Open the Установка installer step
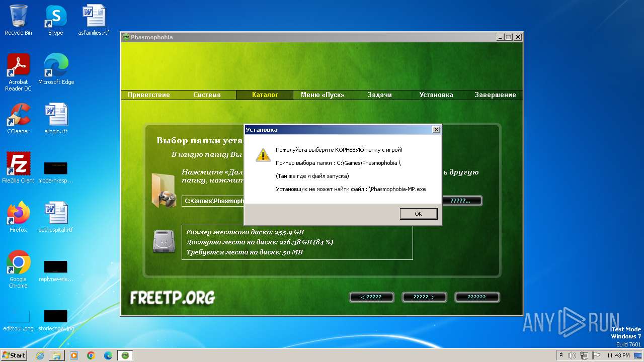Image resolution: width=644 pixels, height=362 pixels. click(x=436, y=95)
